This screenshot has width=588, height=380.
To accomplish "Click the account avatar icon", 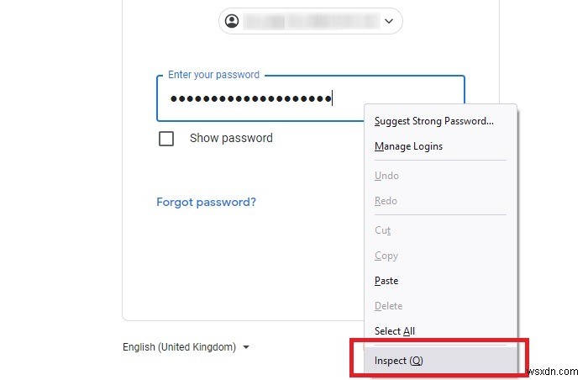I will pos(233,21).
